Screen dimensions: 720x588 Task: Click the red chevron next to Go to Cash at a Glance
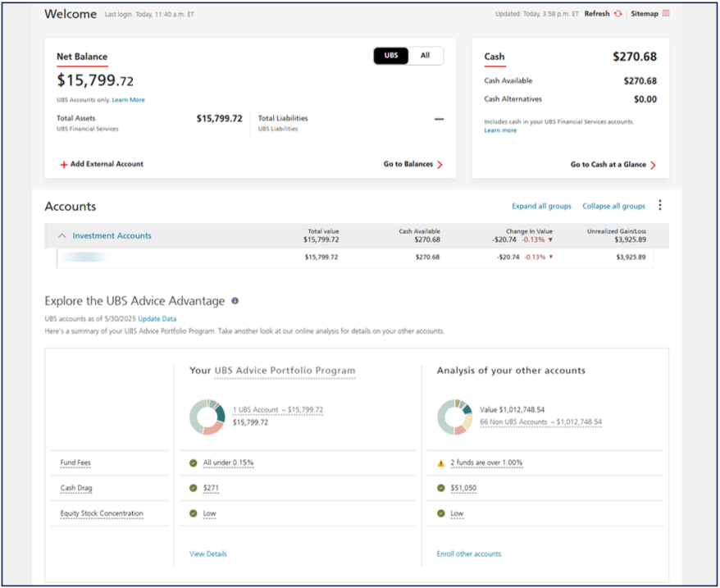point(653,165)
